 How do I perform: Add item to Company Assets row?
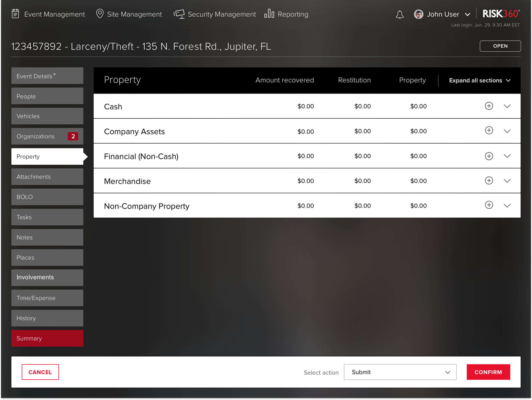(x=489, y=130)
